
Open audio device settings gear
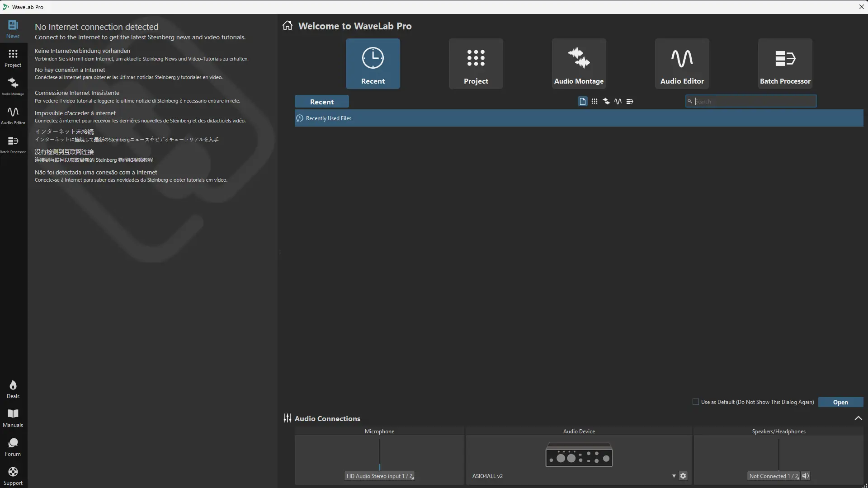[683, 476]
